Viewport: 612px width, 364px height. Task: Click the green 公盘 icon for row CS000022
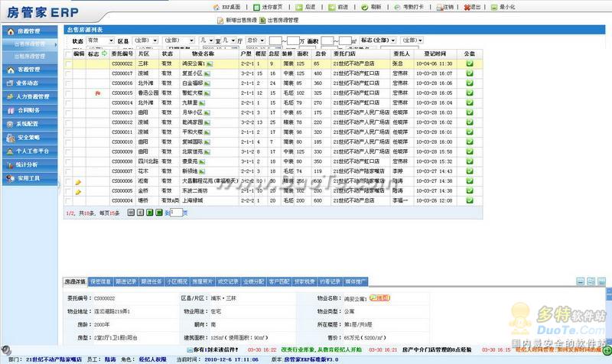[469, 64]
